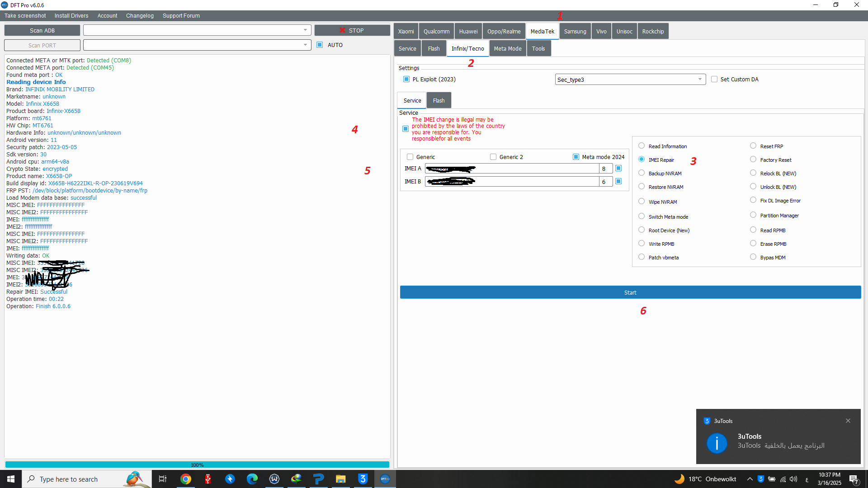Click the Install Drivers menu item

[x=71, y=16]
